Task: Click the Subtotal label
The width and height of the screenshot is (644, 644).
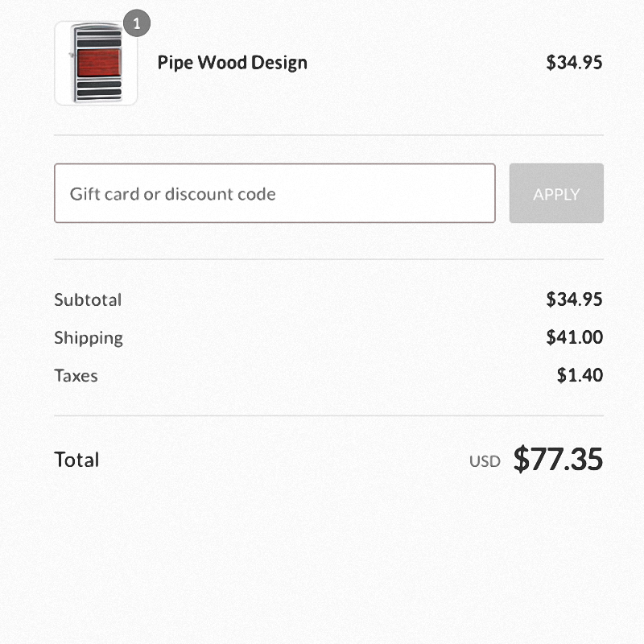Action: point(88,299)
